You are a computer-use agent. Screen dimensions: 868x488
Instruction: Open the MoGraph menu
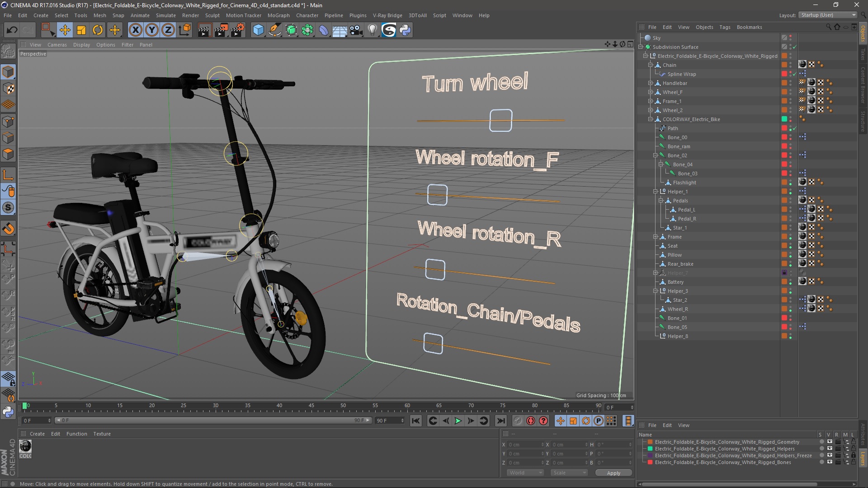pyautogui.click(x=278, y=15)
